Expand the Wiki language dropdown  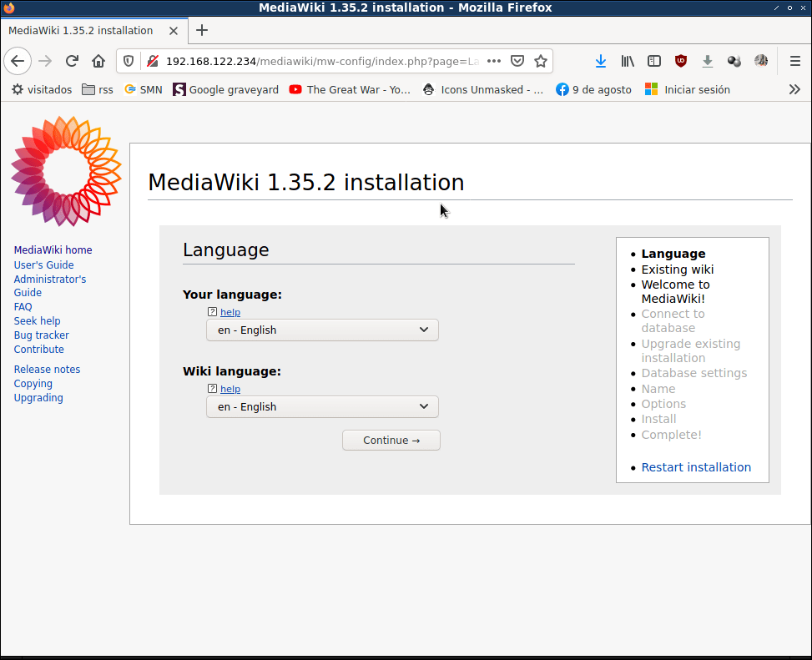click(x=322, y=407)
